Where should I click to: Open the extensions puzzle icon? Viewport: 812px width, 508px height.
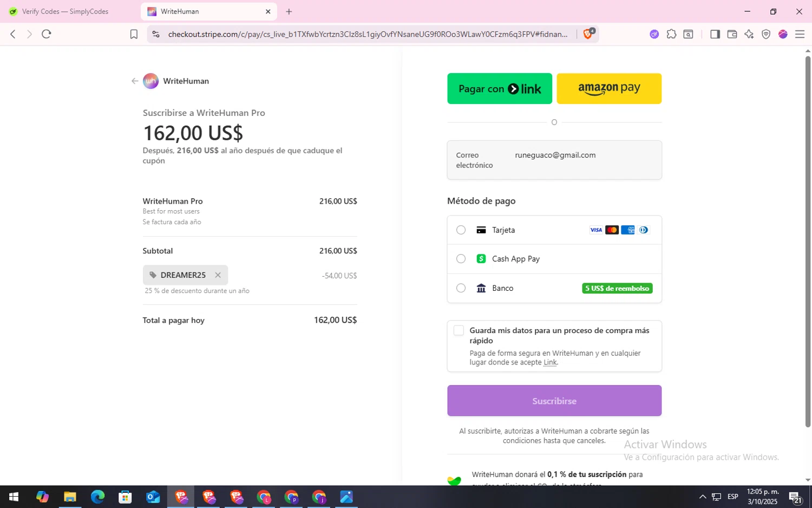coord(671,34)
